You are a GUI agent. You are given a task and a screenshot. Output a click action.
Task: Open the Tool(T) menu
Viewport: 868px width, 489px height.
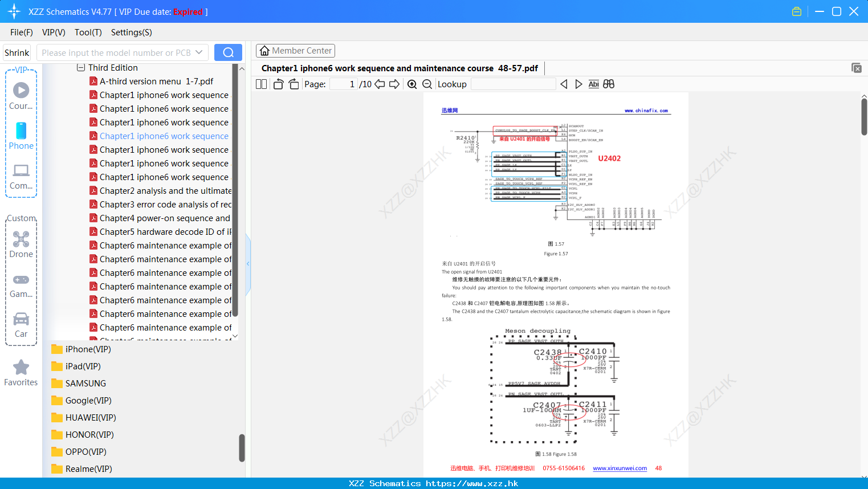88,32
